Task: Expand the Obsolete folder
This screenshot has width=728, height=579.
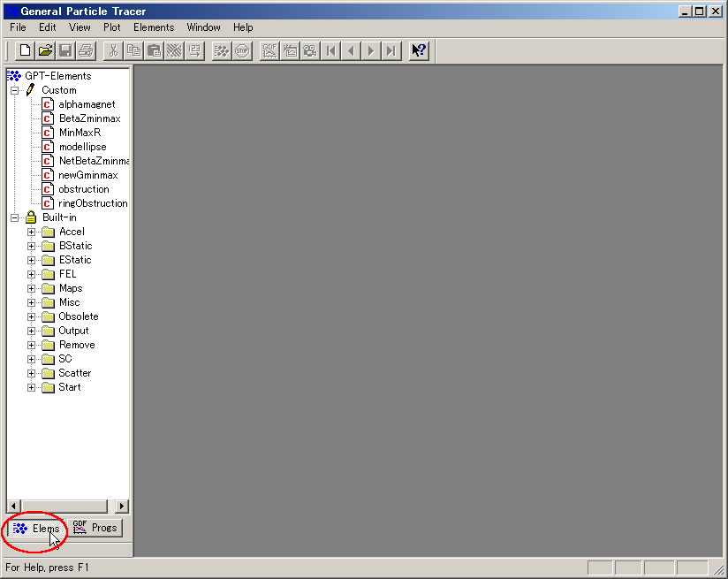Action: (31, 317)
